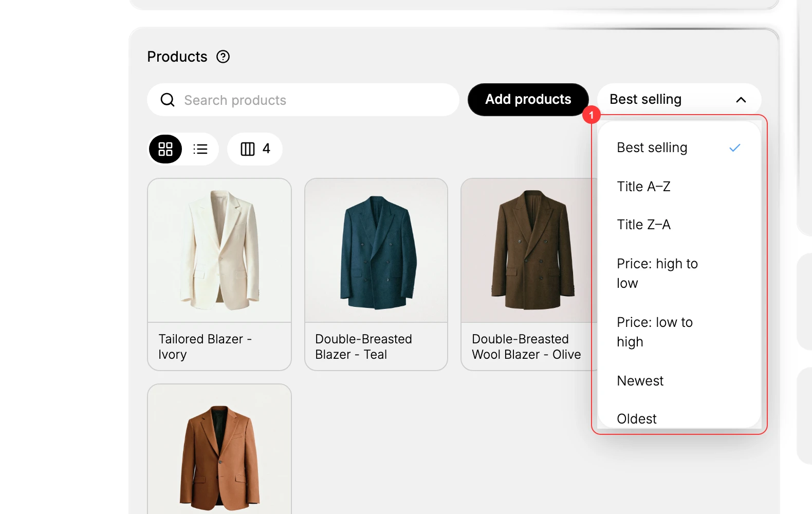Sort by Title A–Z
This screenshot has width=812, height=514.
[679, 187]
